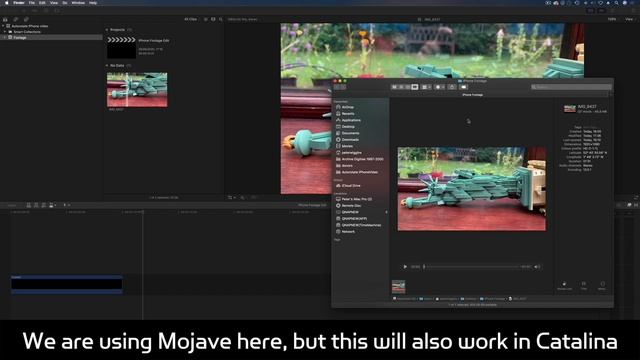
Task: Open Movies in Finder sidebar
Action: tap(347, 146)
